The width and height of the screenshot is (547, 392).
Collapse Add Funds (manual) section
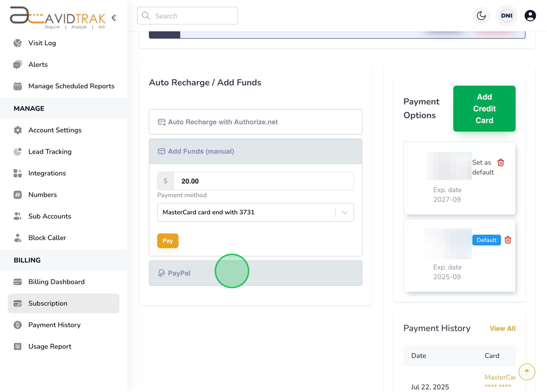[255, 151]
